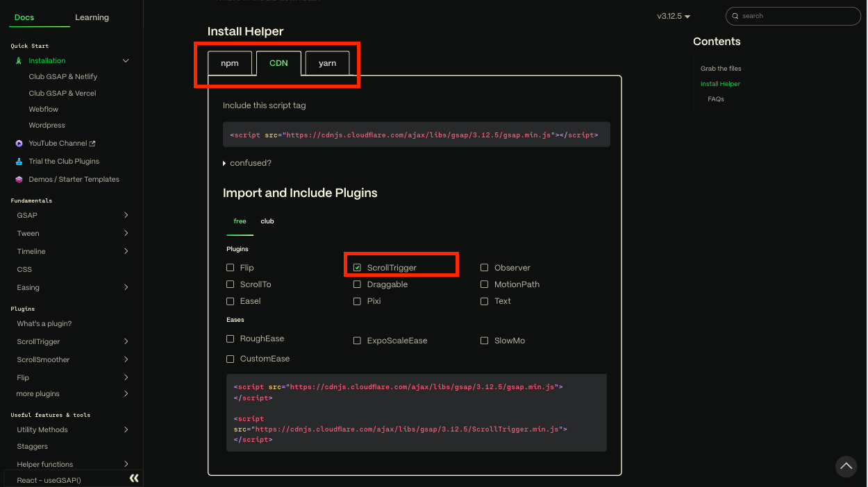This screenshot has width=868, height=487.
Task: Collapse the Installation section chevron
Action: click(x=126, y=61)
